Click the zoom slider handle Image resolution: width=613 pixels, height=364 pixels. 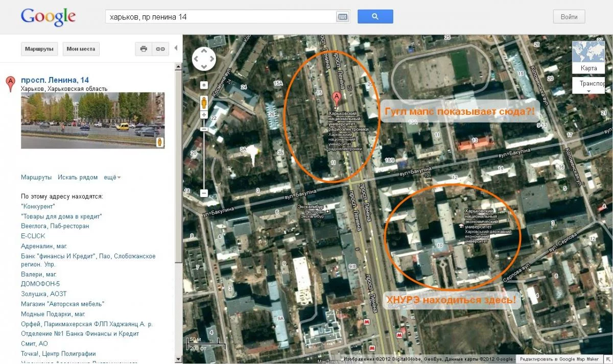coord(204,129)
